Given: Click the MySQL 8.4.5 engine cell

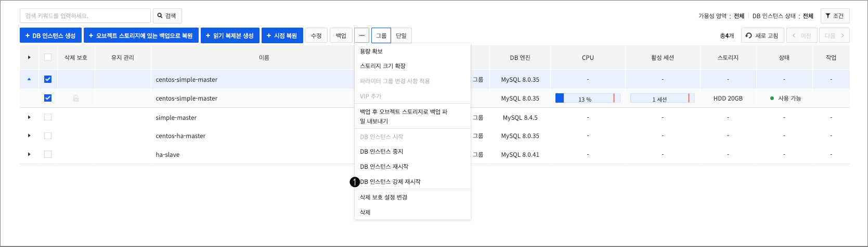Looking at the screenshot, I should [x=520, y=117].
